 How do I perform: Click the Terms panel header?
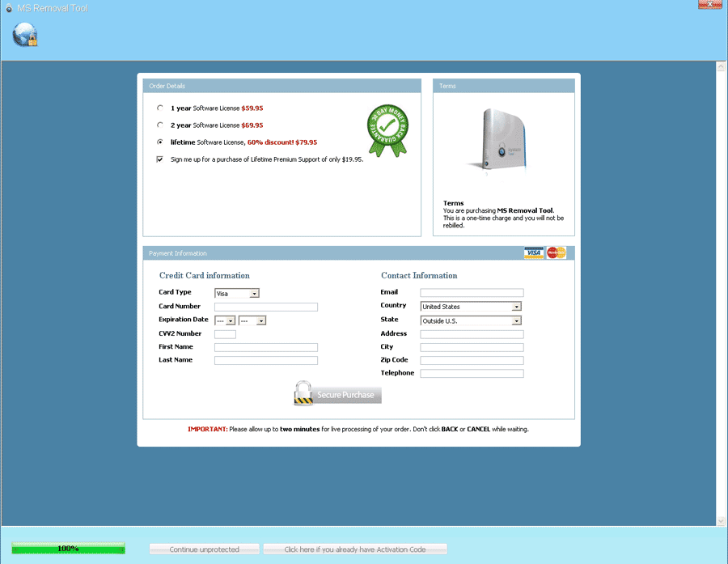coord(504,86)
